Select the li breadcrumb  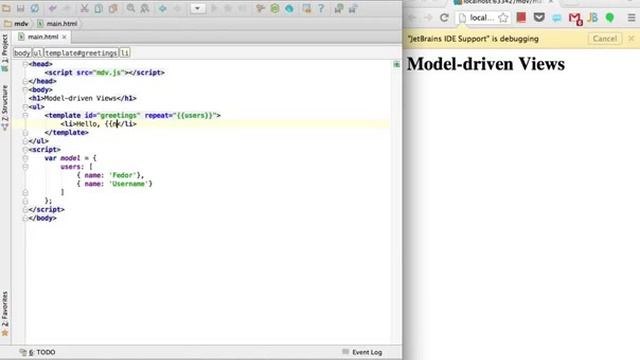(124, 53)
